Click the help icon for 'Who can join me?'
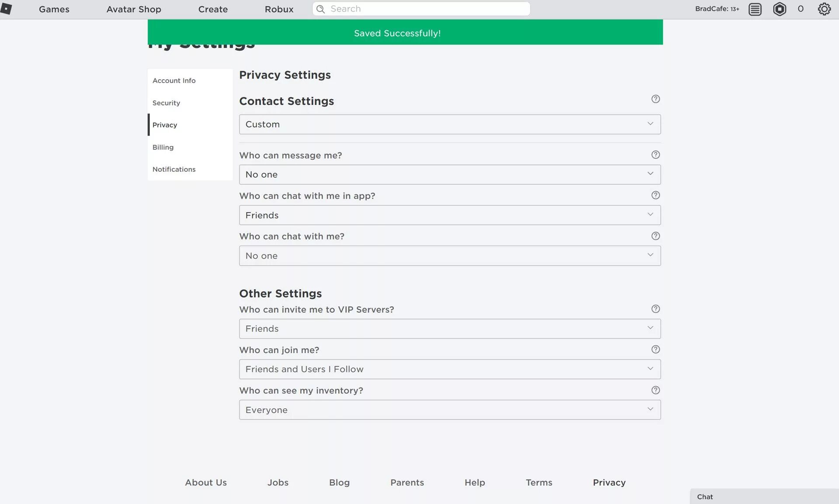The width and height of the screenshot is (839, 504). tap(655, 349)
